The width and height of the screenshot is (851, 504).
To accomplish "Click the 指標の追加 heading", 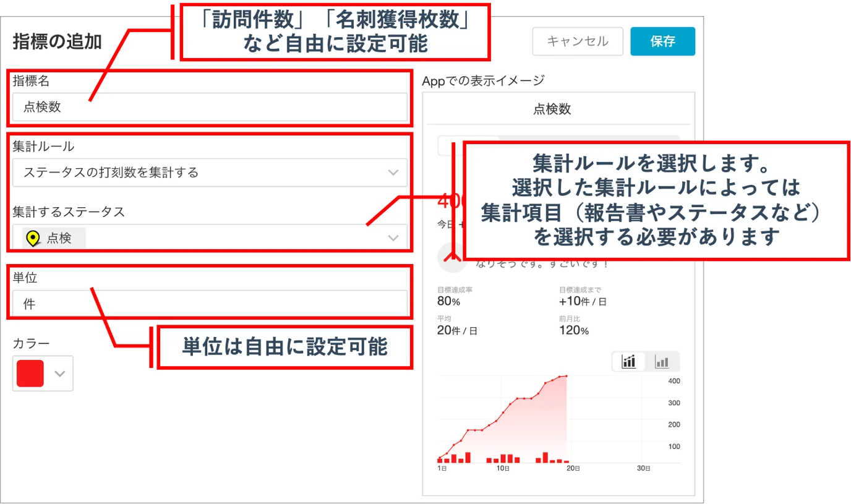I will (x=57, y=41).
